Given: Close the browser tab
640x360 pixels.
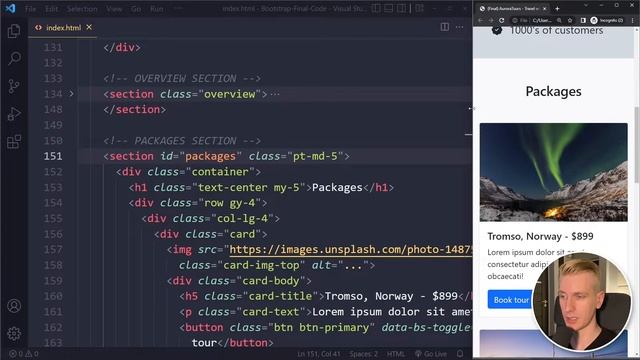Looking at the screenshot, I should tap(544, 8).
